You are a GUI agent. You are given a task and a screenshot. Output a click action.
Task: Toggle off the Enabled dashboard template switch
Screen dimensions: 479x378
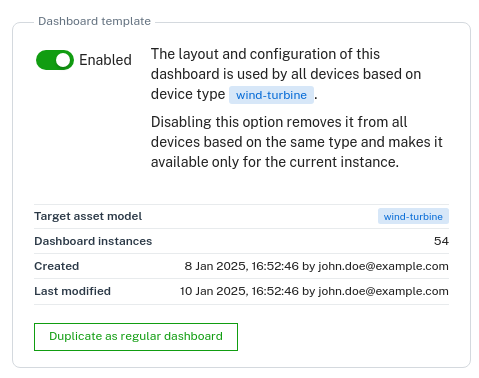pos(55,60)
